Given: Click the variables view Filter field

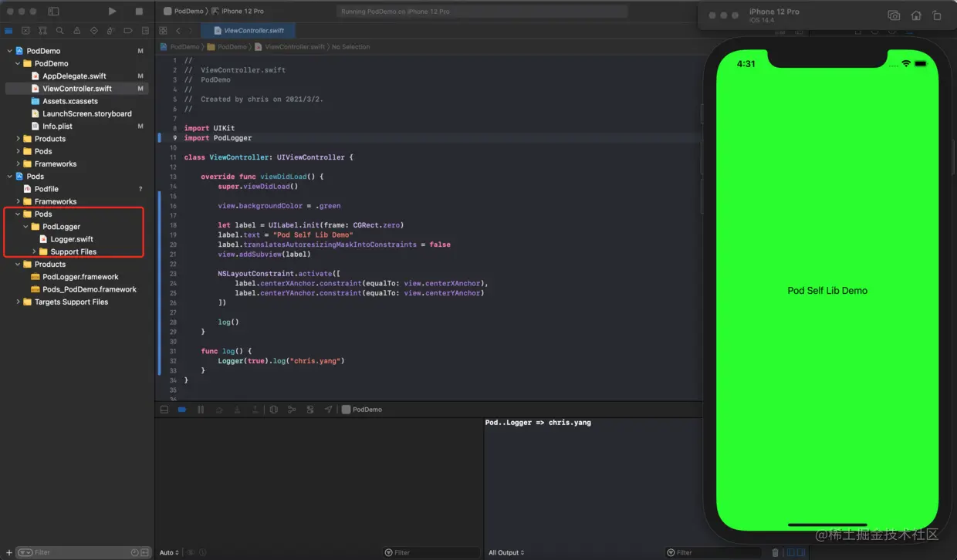Looking at the screenshot, I should click(x=431, y=552).
